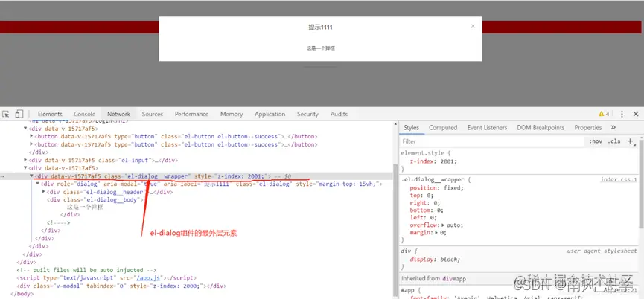Image resolution: width=644 pixels, height=299 pixels.
Task: Open the DOM Breakpoints pane tab
Action: pyautogui.click(x=541, y=127)
